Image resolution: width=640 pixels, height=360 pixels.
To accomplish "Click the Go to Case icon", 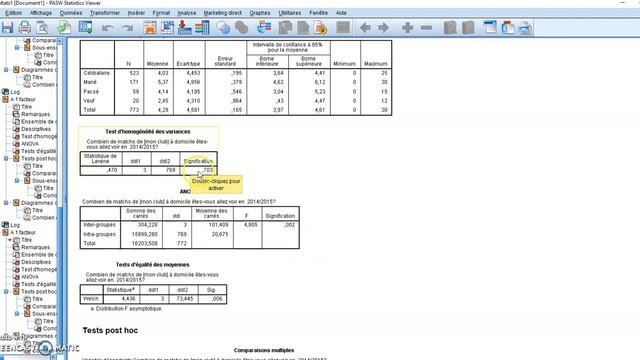I will point(167,28).
